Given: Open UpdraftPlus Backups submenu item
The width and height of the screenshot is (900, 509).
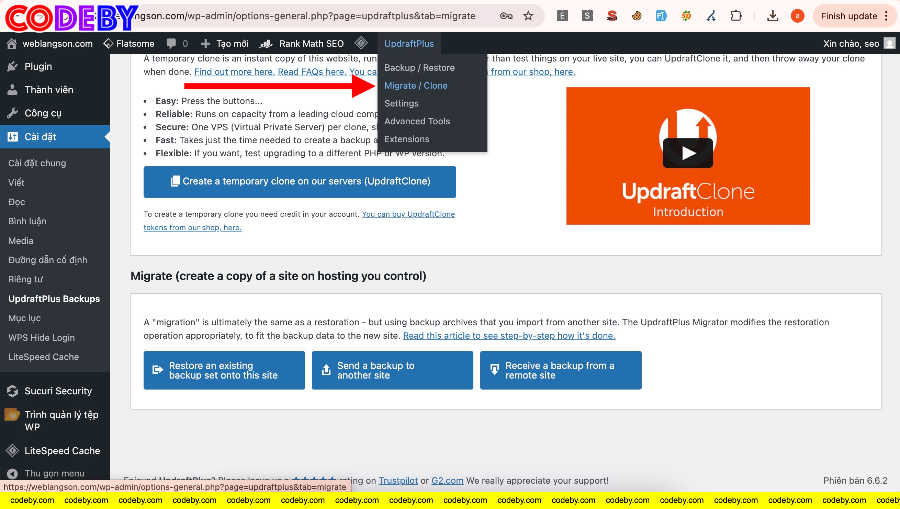Looking at the screenshot, I should [54, 298].
